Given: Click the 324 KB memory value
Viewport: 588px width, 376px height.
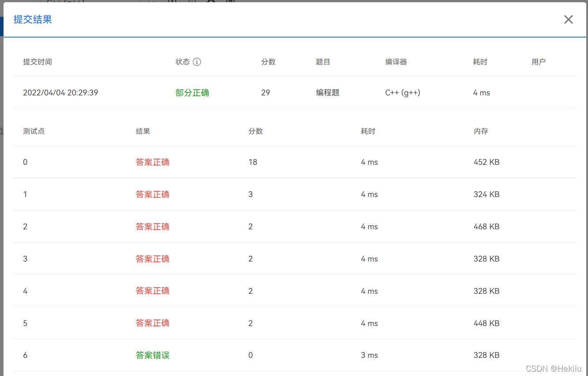Looking at the screenshot, I should click(486, 194).
